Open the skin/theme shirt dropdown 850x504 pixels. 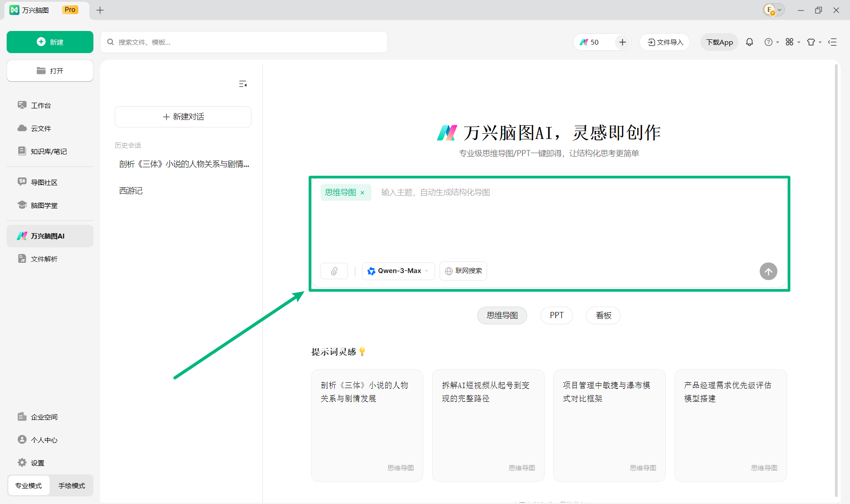point(814,42)
